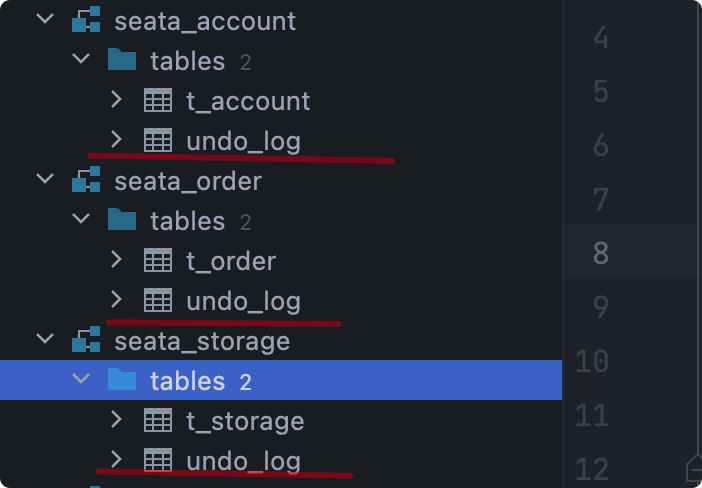The width and height of the screenshot is (702, 488).
Task: Select the seata_storage schema name
Action: [x=202, y=341]
